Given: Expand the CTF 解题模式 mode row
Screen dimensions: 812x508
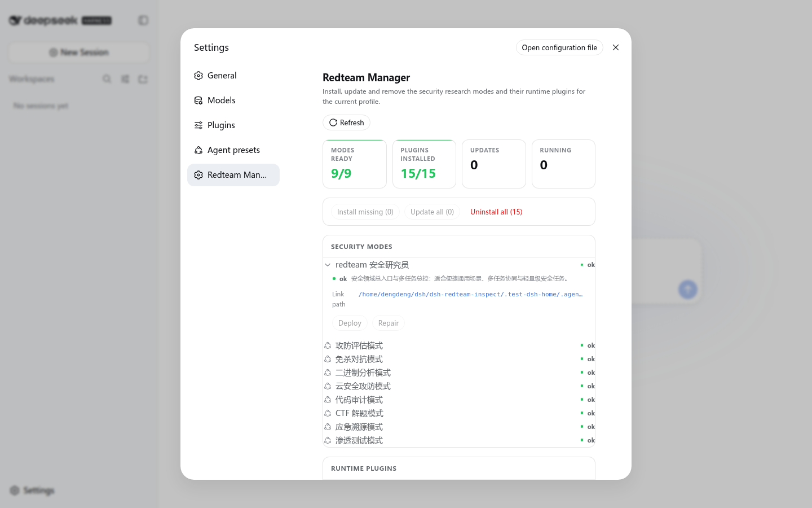Looking at the screenshot, I should [459, 413].
